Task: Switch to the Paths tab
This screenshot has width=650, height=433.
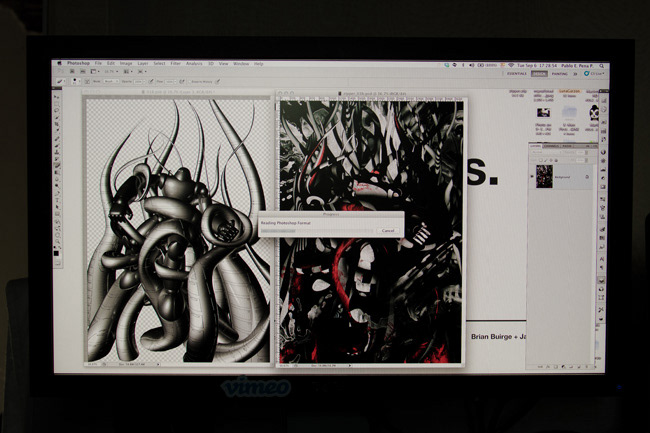Action: [x=567, y=146]
